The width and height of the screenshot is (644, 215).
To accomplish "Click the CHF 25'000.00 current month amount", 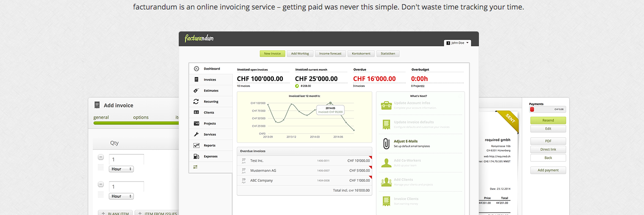I will 317,79.
